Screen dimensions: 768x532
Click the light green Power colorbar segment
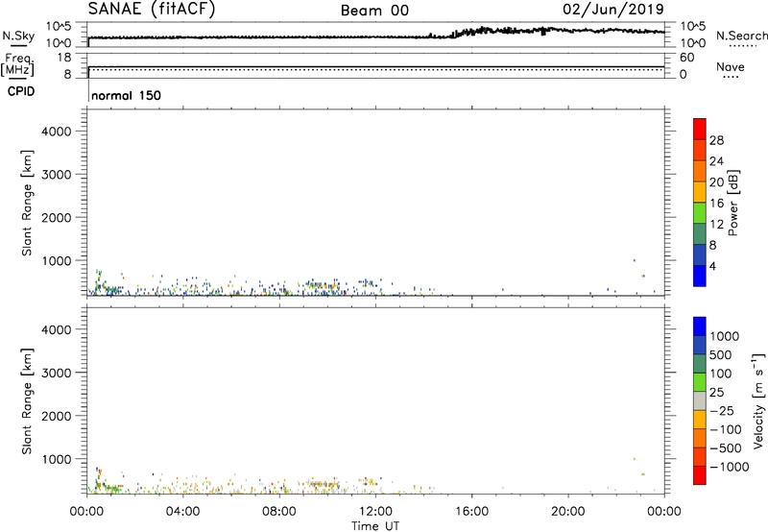pyautogui.click(x=699, y=212)
